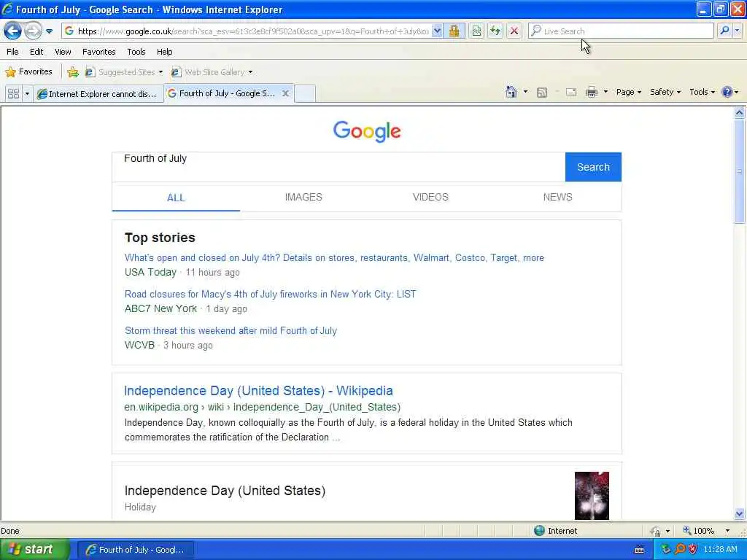Screen dimensions: 747x560
Task: Expand the Print options dropdown arrow
Action: click(x=605, y=92)
